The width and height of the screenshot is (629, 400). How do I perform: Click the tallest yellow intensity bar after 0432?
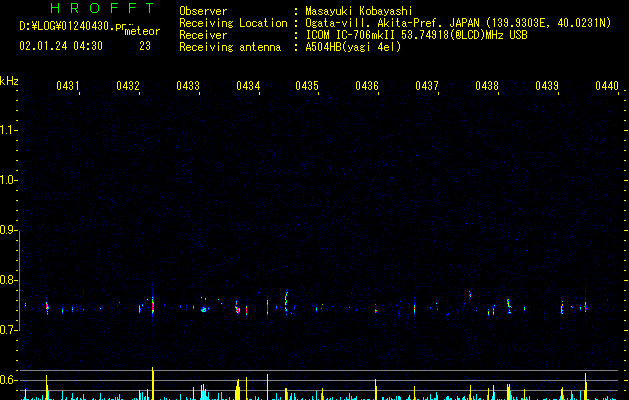pyautogui.click(x=153, y=383)
